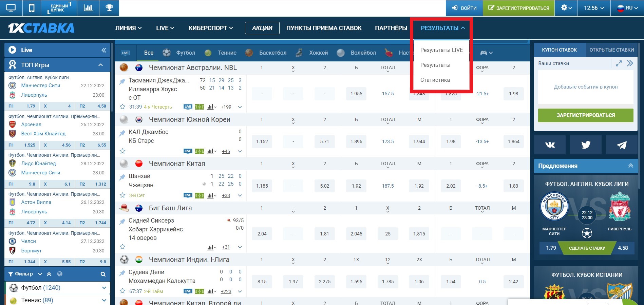Click the trophy results icon in top bar
This screenshot has width=644, height=305.
109,8
